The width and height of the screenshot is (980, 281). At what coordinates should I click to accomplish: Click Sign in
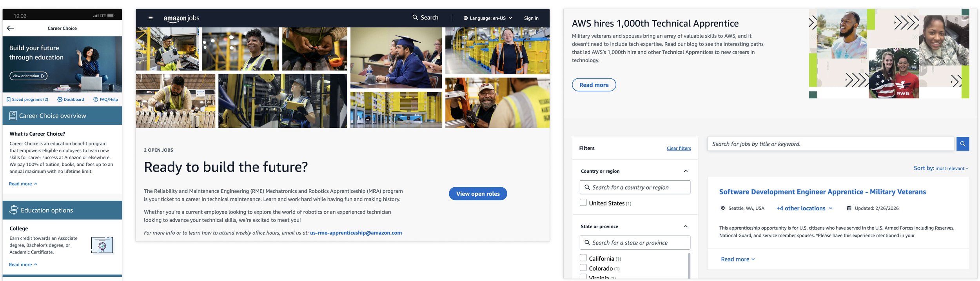[x=531, y=18]
